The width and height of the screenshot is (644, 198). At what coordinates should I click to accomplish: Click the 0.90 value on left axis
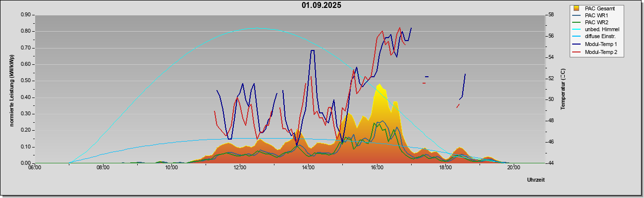coord(26,15)
